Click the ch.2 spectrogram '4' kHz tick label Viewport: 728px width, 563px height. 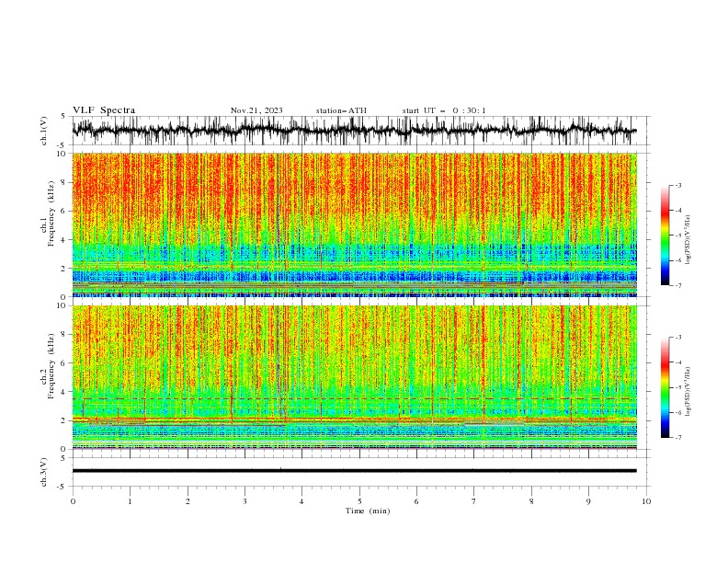click(x=64, y=392)
